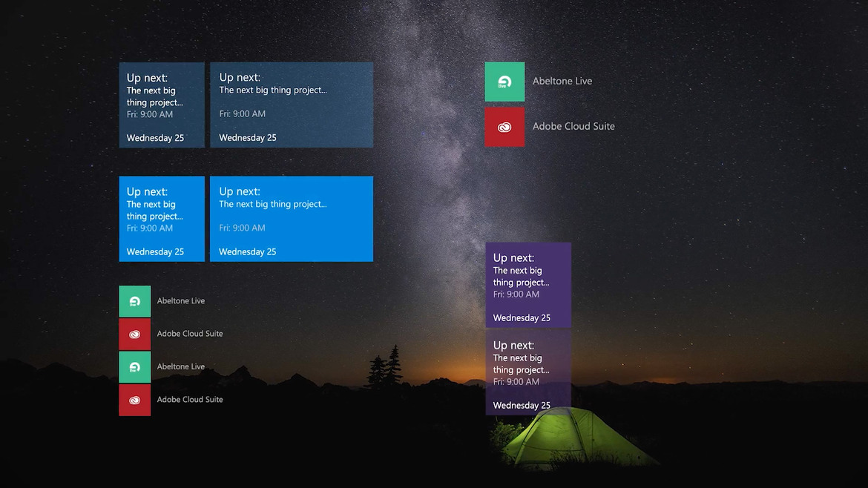Launch the first small Adobe Cloud Suite icon in the list
The image size is (868, 488).
[x=134, y=334]
